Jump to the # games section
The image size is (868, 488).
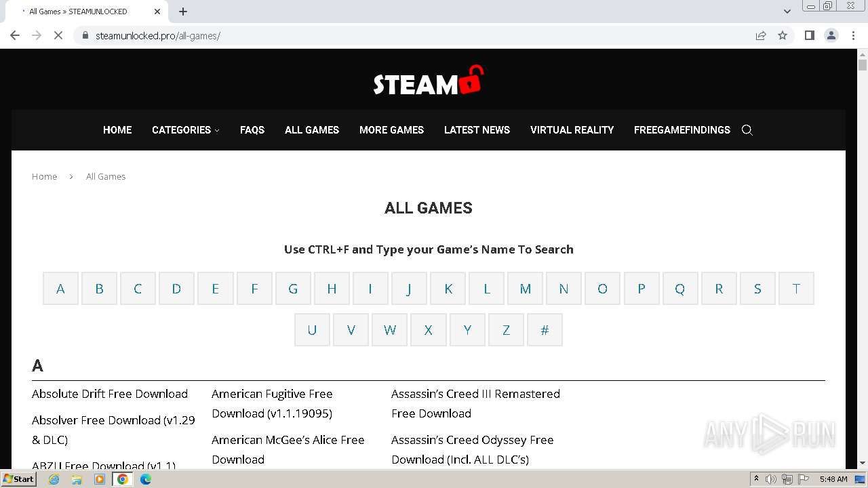545,330
